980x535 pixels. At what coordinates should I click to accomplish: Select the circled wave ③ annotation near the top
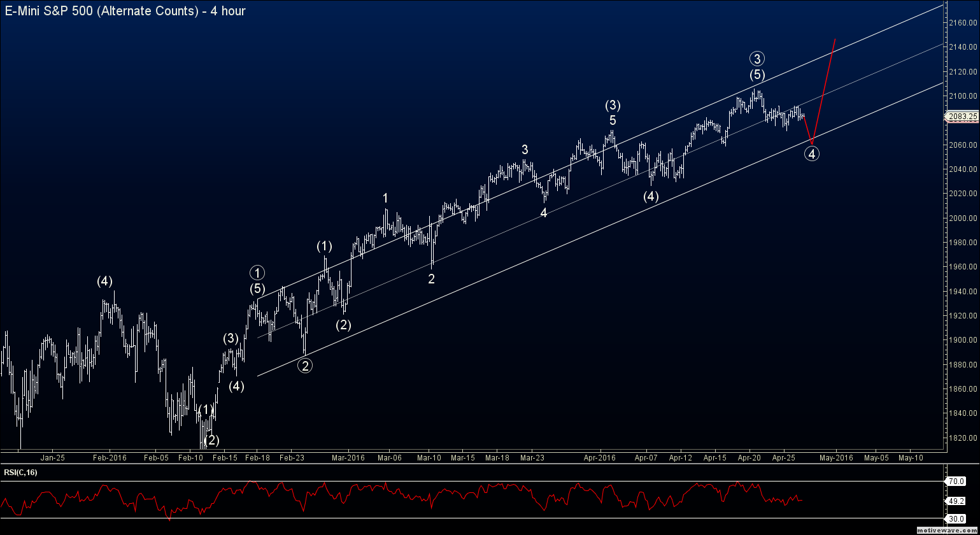click(756, 59)
